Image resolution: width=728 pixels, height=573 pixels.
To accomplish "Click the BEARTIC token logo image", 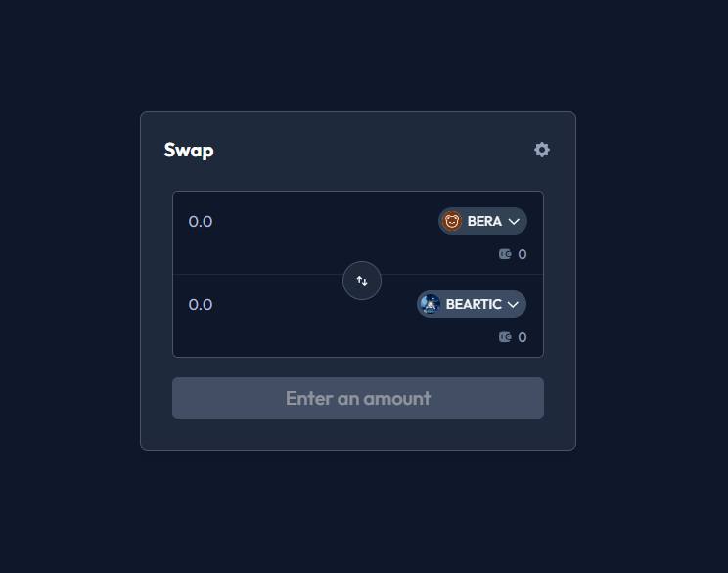I will (x=430, y=304).
